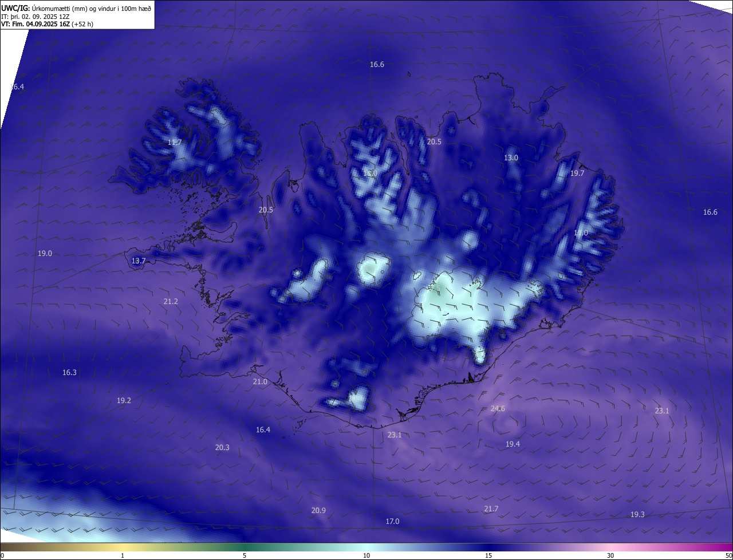The image size is (733, 560).
Task: Click the precipitation color scale bar
Action: (x=366, y=547)
